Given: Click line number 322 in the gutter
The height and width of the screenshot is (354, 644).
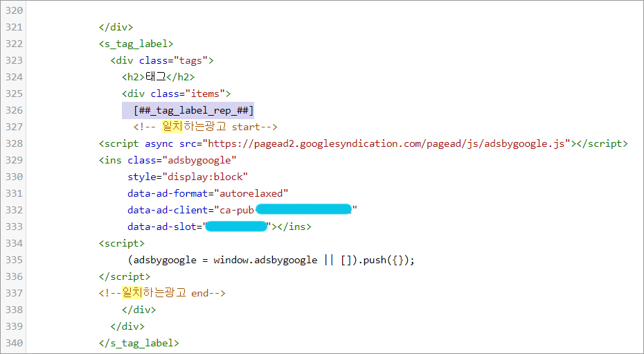Looking at the screenshot, I should (15, 44).
